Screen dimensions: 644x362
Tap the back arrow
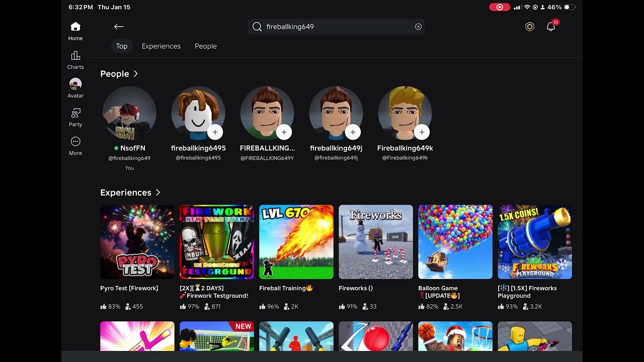(x=119, y=27)
